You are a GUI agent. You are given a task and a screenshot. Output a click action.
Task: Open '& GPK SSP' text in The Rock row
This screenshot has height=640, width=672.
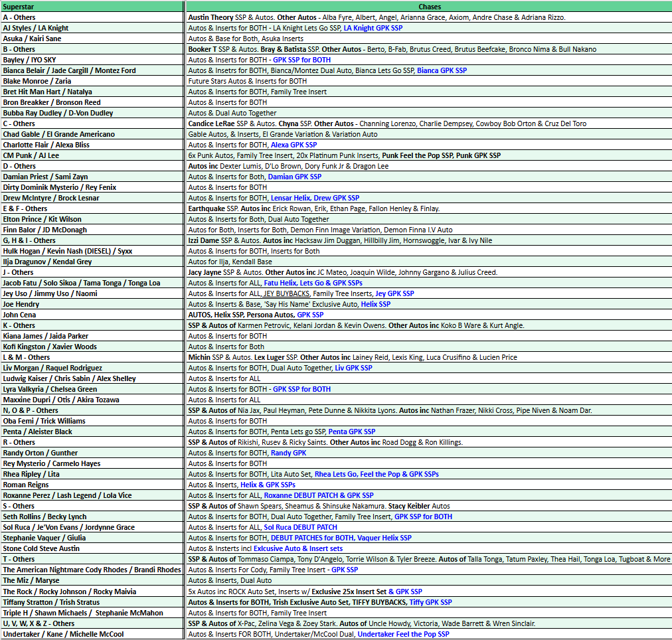pyautogui.click(x=406, y=592)
